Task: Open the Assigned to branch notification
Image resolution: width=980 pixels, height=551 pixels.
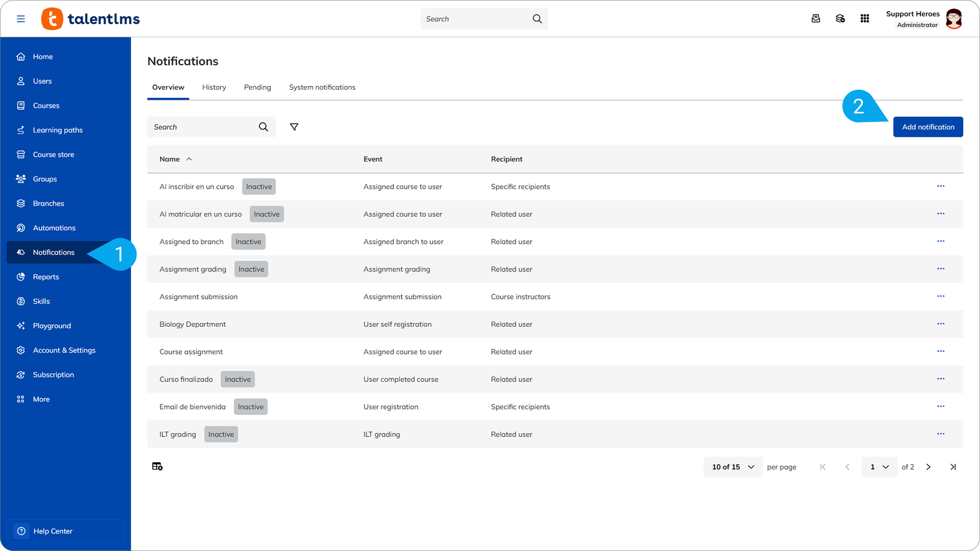Action: click(191, 242)
